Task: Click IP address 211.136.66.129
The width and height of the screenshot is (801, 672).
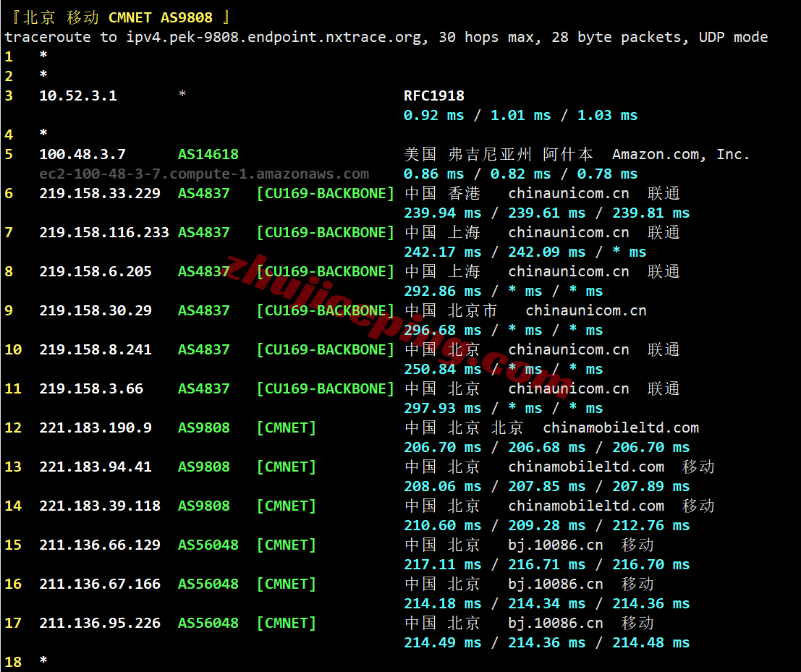Action: coord(100,545)
